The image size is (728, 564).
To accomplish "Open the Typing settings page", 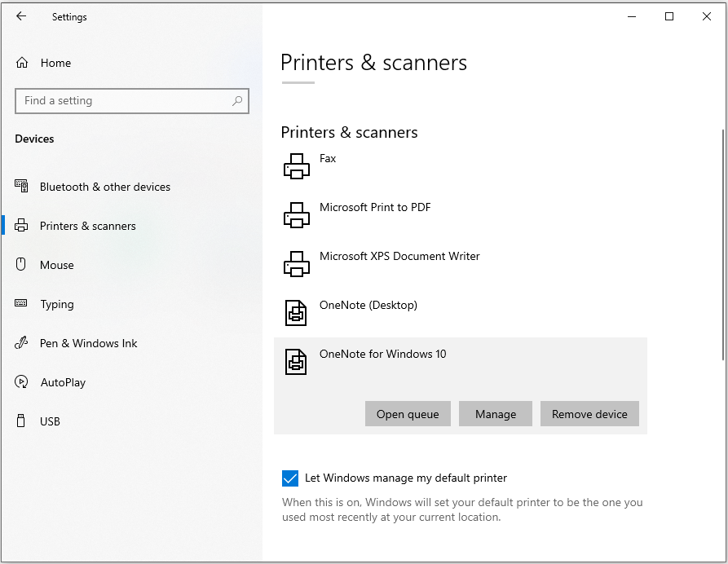I will click(x=56, y=304).
